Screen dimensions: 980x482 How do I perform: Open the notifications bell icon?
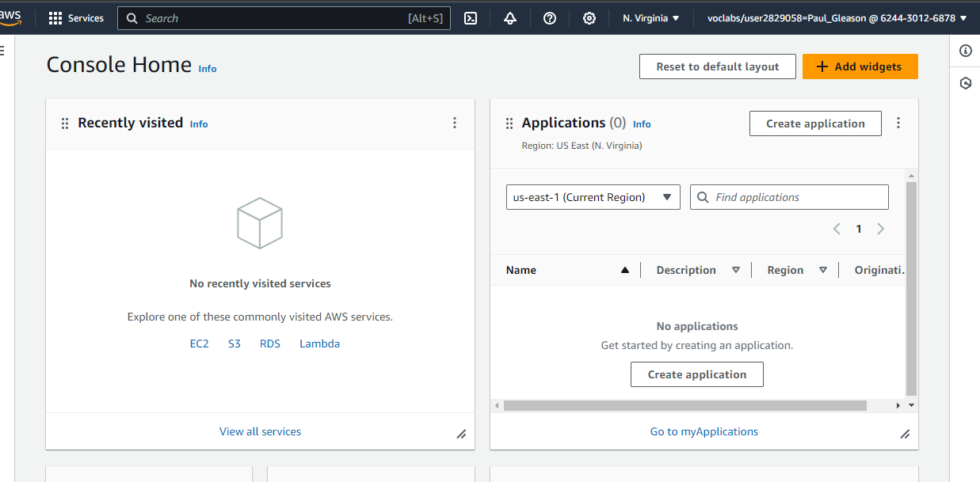510,18
